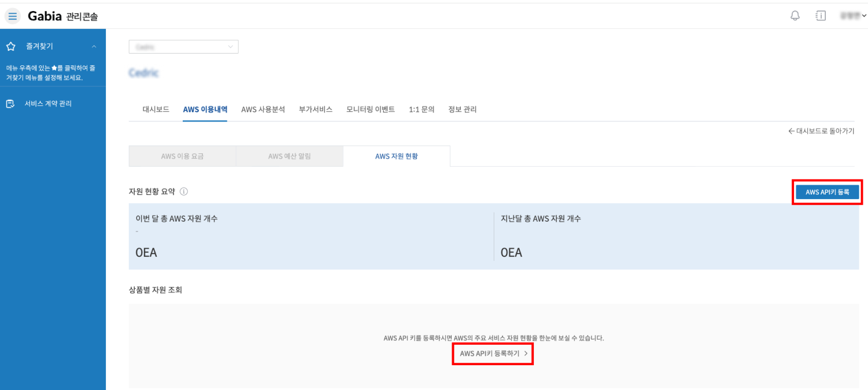The width and height of the screenshot is (868, 390).
Task: Switch to the 대시보드 tab
Action: [156, 109]
